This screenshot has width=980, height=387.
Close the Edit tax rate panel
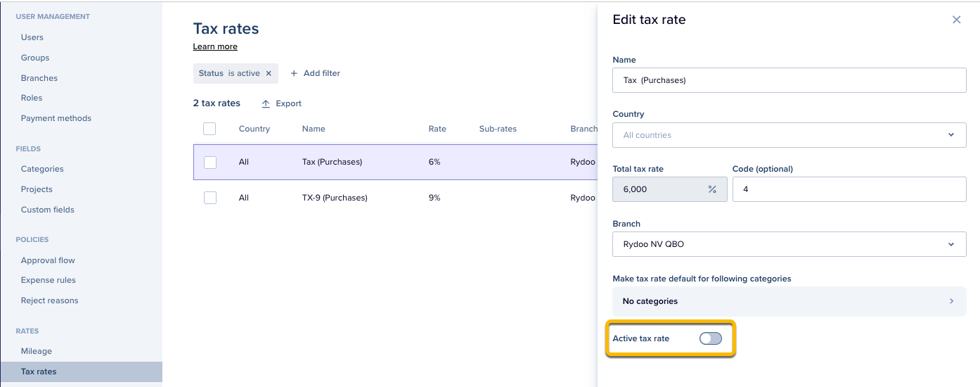956,20
